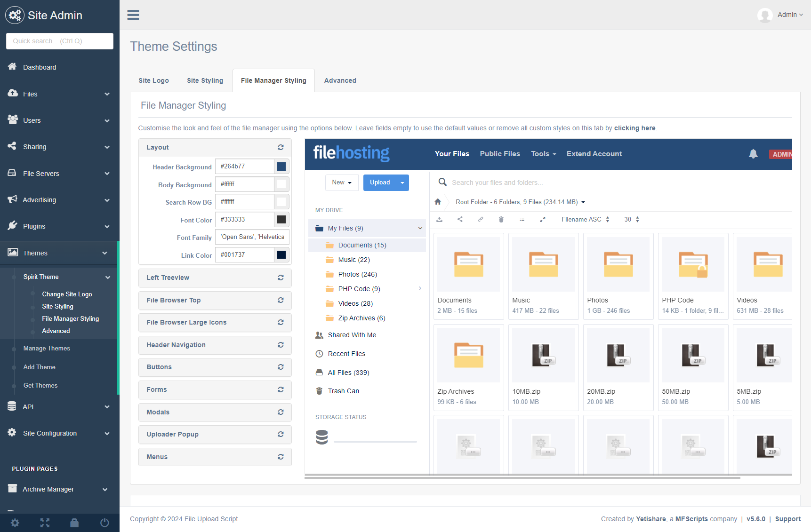Click the New button
Screen dimensions: 811x532
pyautogui.click(x=342, y=183)
